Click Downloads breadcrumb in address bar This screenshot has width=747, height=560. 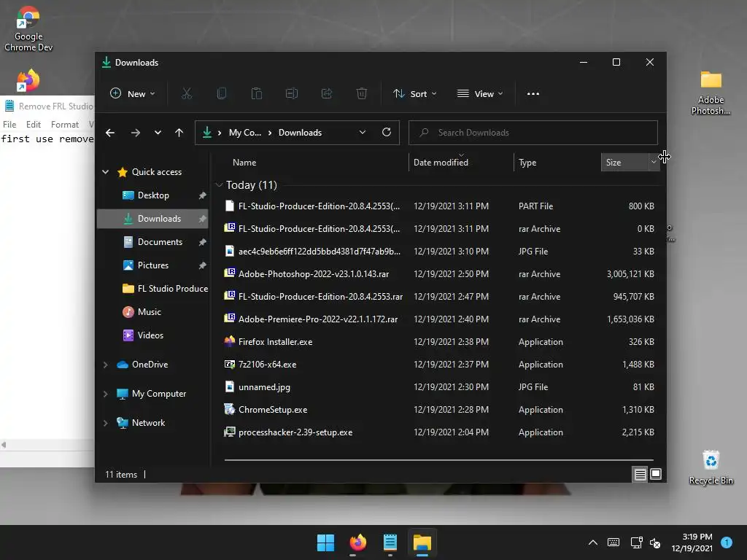(x=300, y=133)
